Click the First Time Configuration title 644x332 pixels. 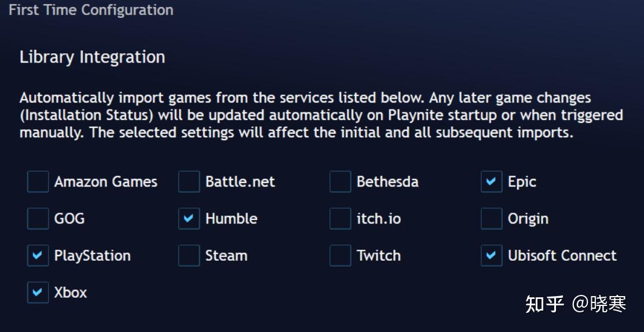coord(91,10)
